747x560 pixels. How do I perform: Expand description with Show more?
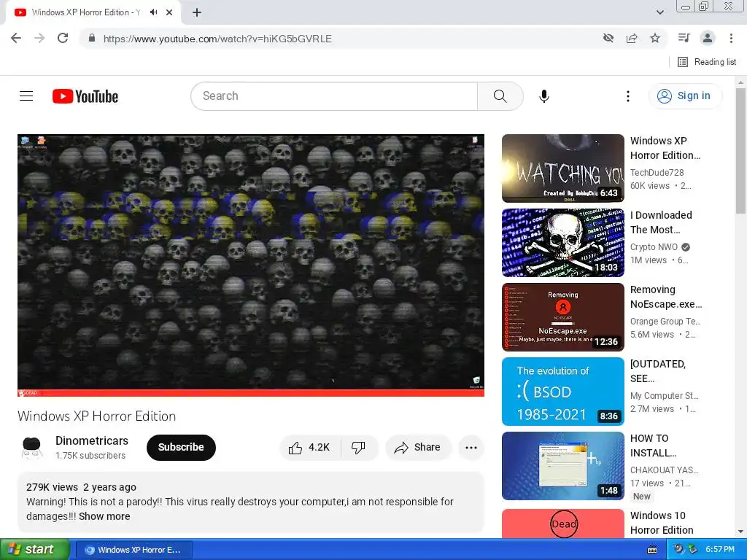pyautogui.click(x=104, y=516)
